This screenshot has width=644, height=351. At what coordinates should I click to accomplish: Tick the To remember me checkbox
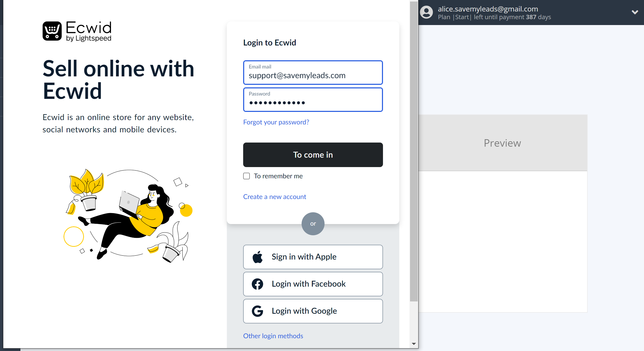click(246, 176)
